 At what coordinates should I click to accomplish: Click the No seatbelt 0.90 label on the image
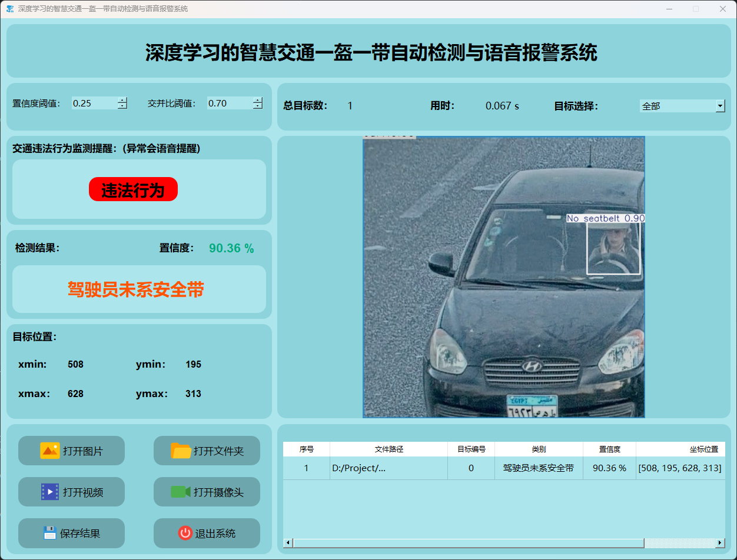tap(606, 218)
